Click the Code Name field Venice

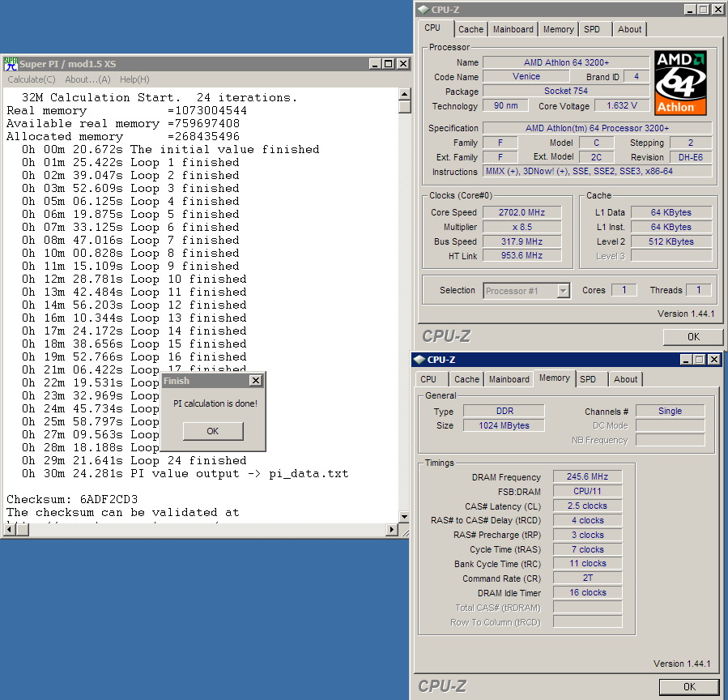pos(526,76)
